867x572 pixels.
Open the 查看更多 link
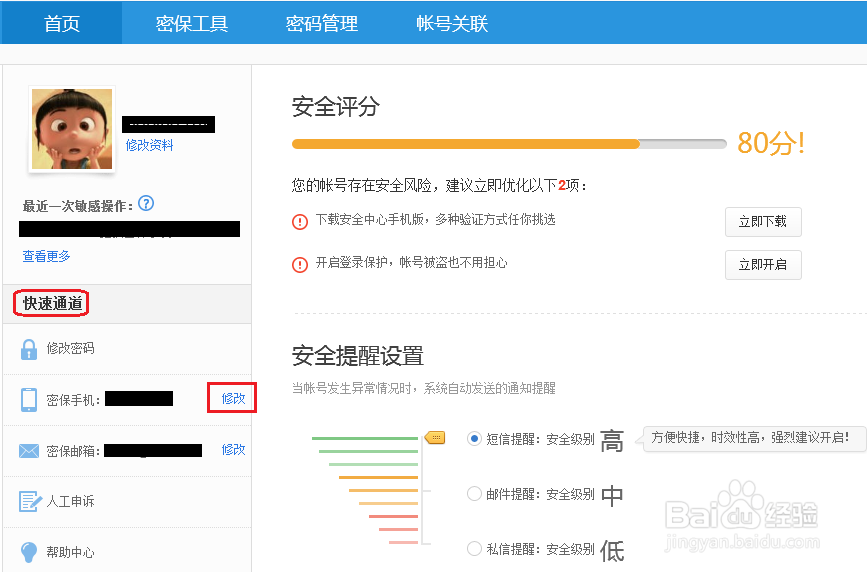coord(47,256)
